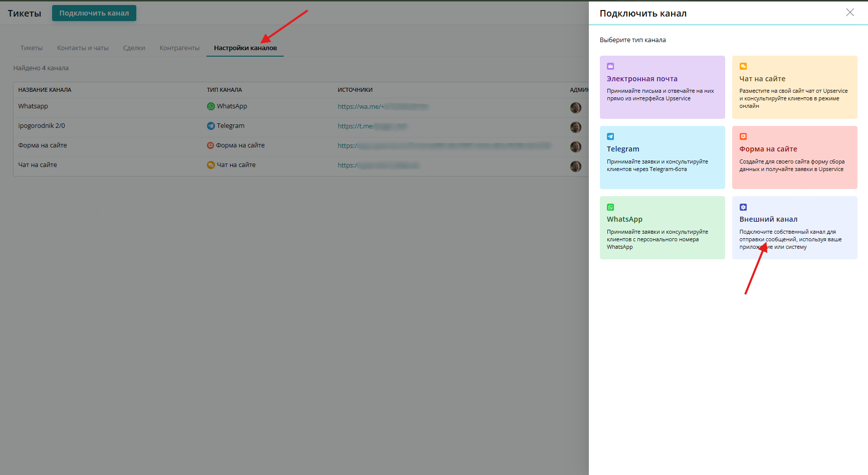Click admin avatar in ipogorodnik 2/0 row
This screenshot has height=475, width=868.
click(x=576, y=127)
